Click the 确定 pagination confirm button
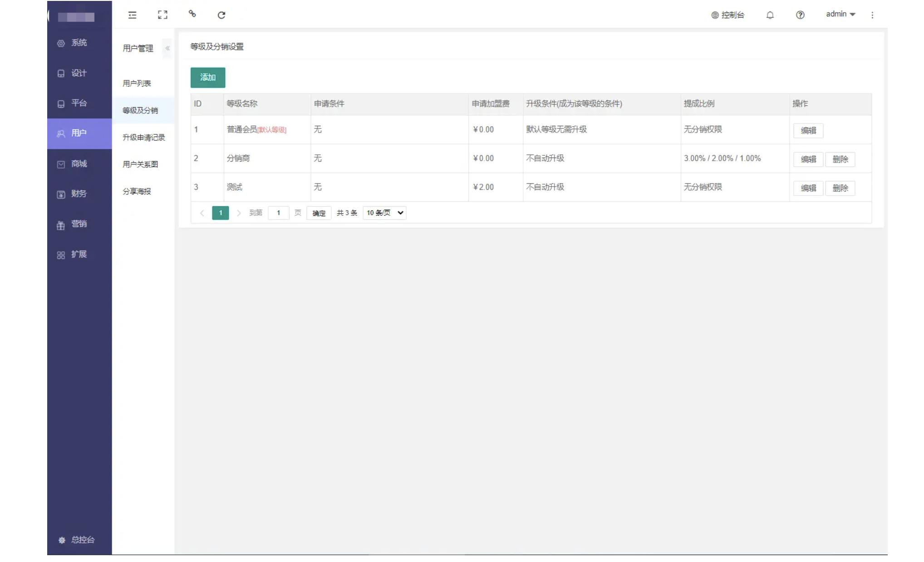924x562 pixels. coord(319,213)
